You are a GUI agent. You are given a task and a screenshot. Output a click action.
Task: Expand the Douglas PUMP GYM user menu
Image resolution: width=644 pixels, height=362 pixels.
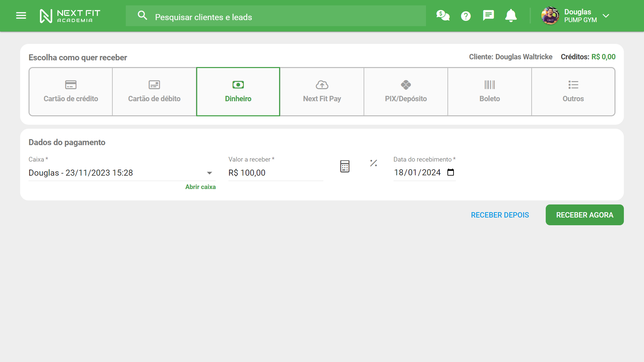pos(606,16)
